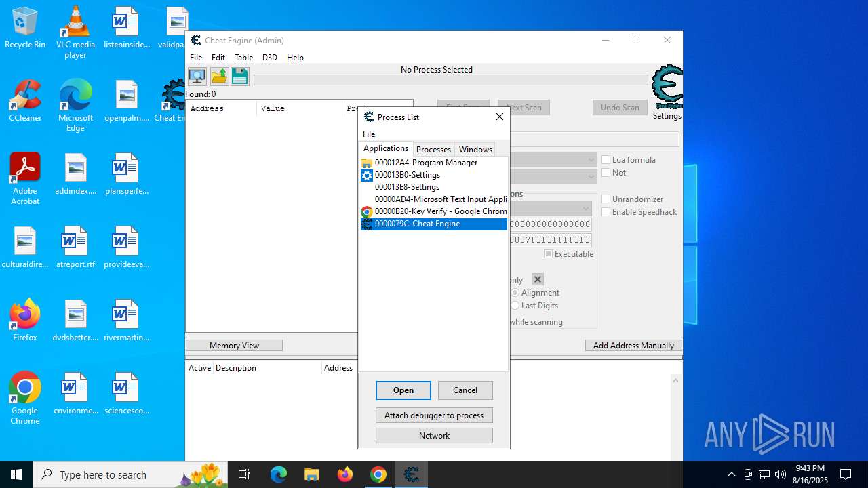Viewport: 868px width, 488px height.
Task: Click Attach debugger to process
Action: pyautogui.click(x=434, y=415)
